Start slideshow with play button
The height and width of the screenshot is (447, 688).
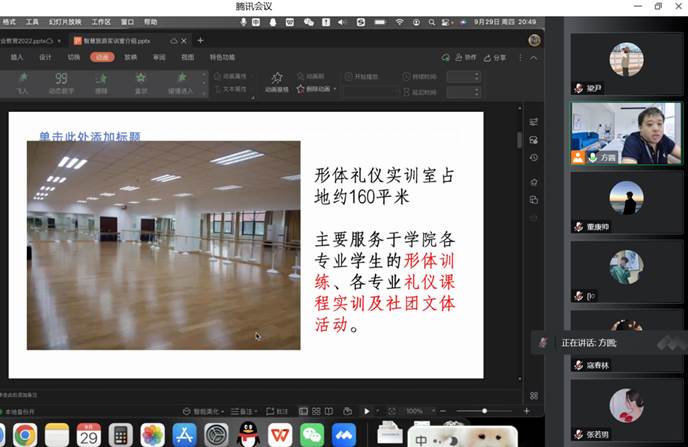tap(366, 411)
